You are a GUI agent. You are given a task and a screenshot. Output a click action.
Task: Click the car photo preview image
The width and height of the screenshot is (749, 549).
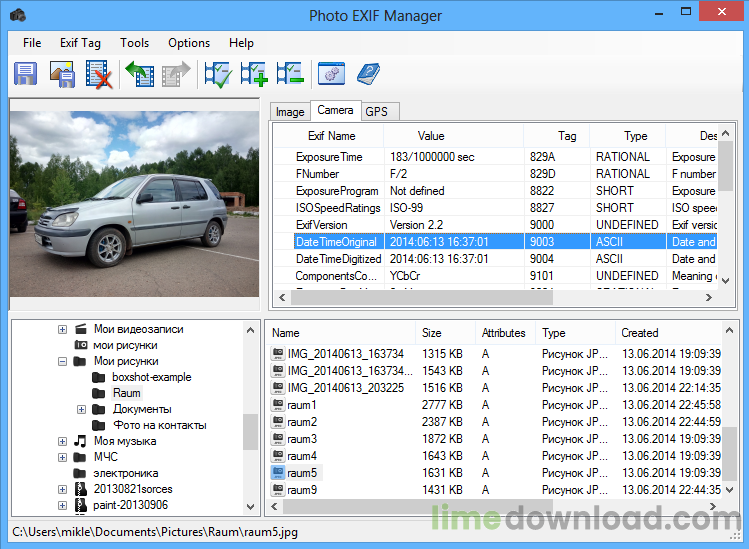(135, 204)
